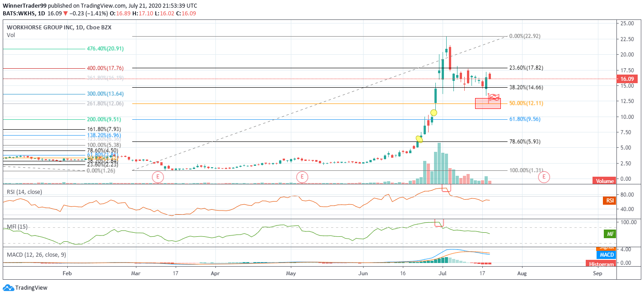Click the '161.80%(7.93)' Fibonacci label
The height and width of the screenshot is (296, 644).
pos(104,130)
